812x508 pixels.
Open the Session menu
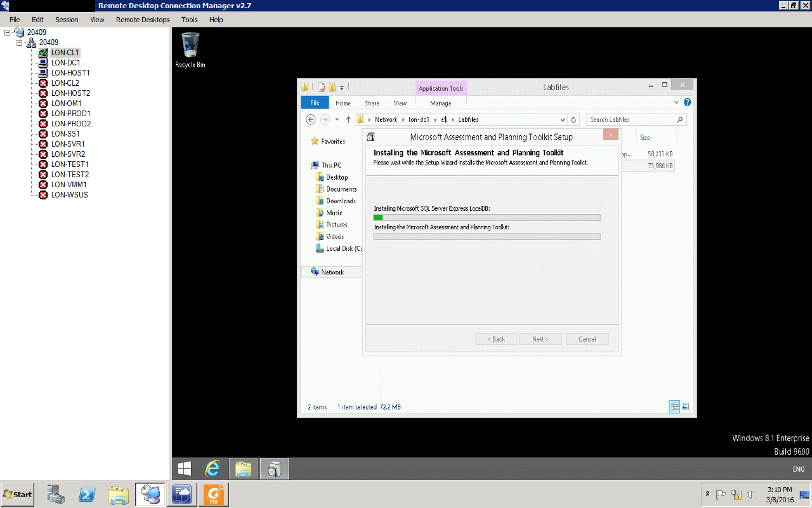(67, 20)
